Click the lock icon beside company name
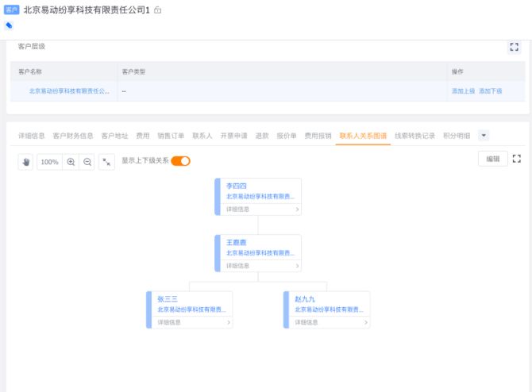The height and width of the screenshot is (392, 532). [158, 10]
